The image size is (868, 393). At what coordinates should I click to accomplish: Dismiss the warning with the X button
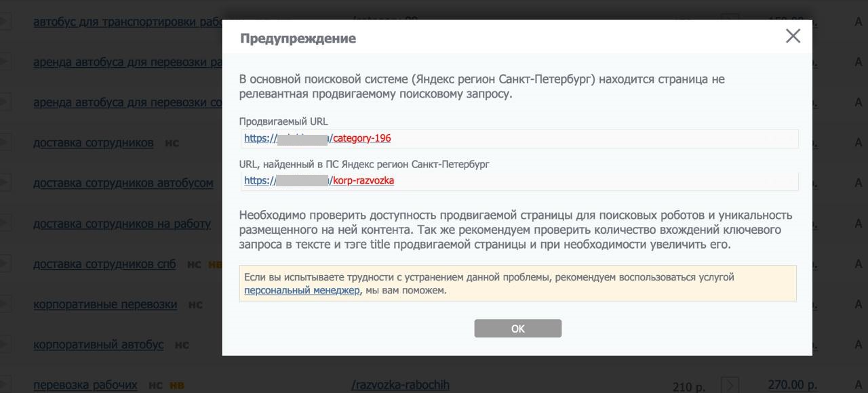click(x=793, y=37)
